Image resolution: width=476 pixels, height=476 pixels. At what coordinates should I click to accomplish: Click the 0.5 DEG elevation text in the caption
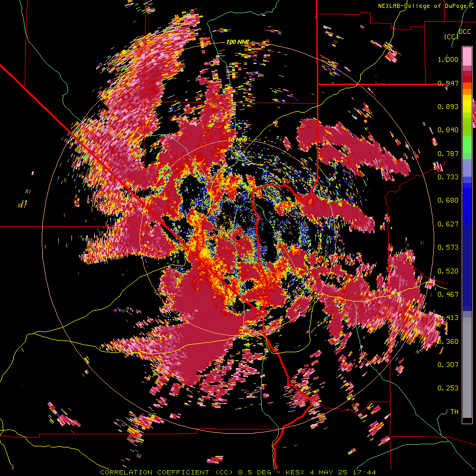point(254,472)
